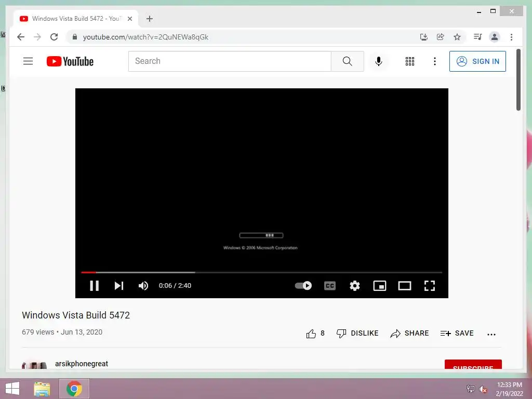Open video settings gear
Screen dimensions: 532x399
tap(354, 286)
